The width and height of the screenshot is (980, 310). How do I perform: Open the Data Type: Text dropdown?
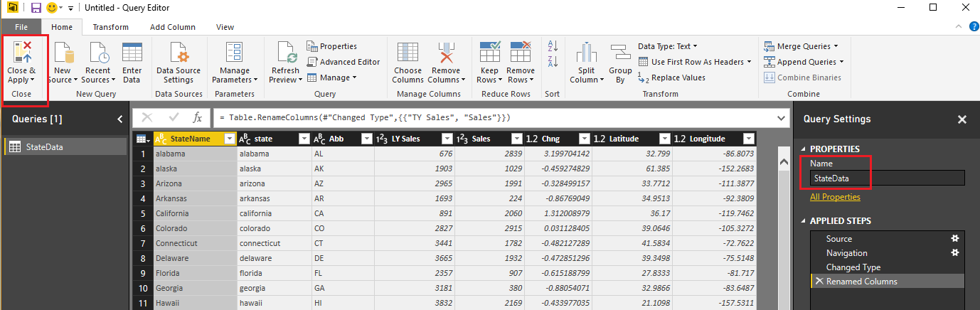(x=669, y=46)
